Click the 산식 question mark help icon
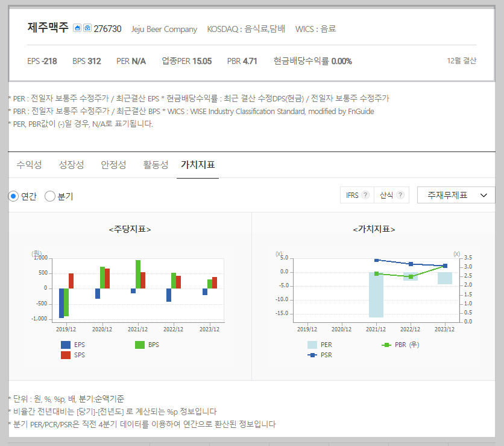This screenshot has height=446, width=504. [400, 195]
